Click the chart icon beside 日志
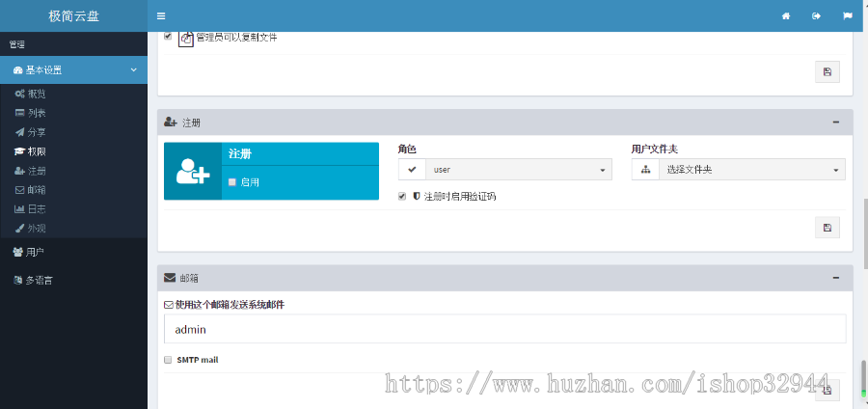The image size is (868, 409). pyautogui.click(x=19, y=209)
